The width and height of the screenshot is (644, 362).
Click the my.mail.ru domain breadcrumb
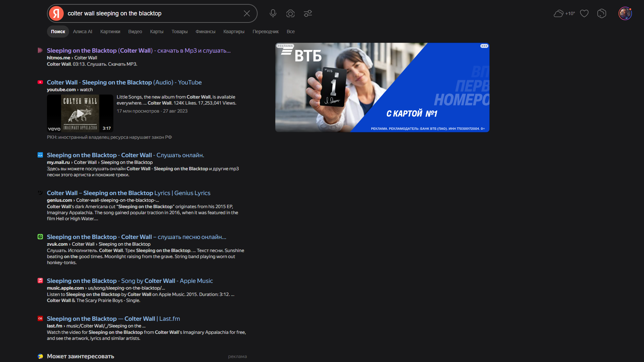coord(58,162)
